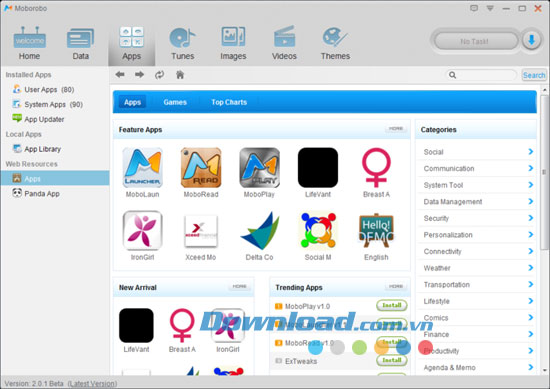
Task: Expand the Weather category chevron
Action: [531, 268]
